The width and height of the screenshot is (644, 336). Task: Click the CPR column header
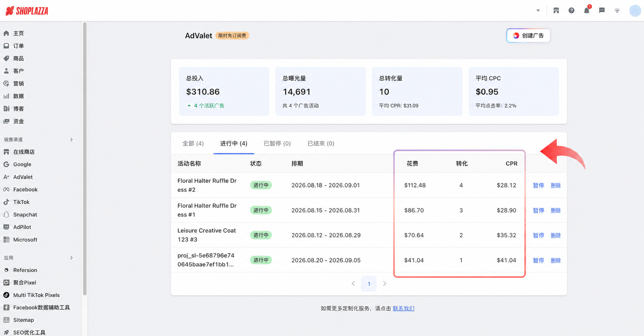pos(511,164)
